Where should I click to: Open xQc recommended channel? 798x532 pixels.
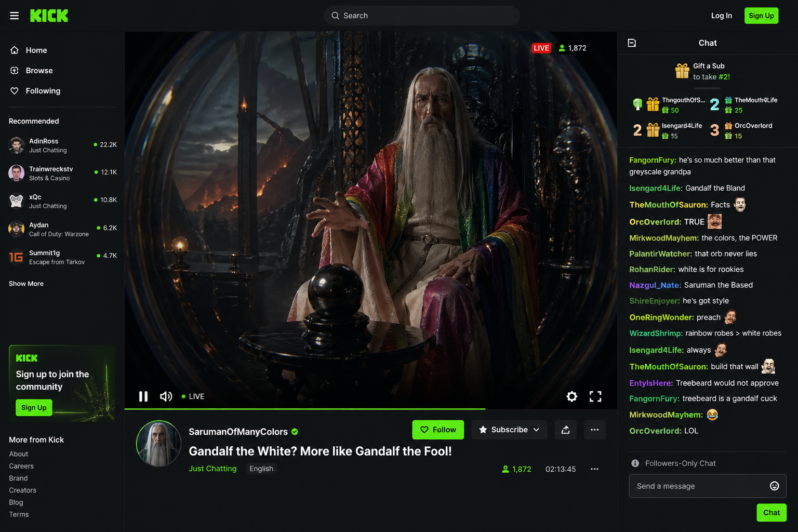[x=62, y=201]
